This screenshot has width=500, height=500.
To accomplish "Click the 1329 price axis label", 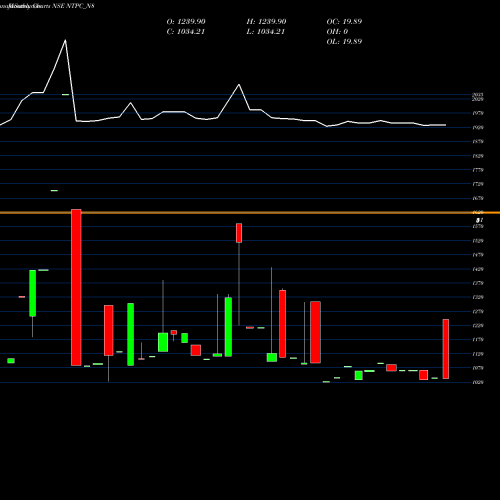I will tap(478, 297).
